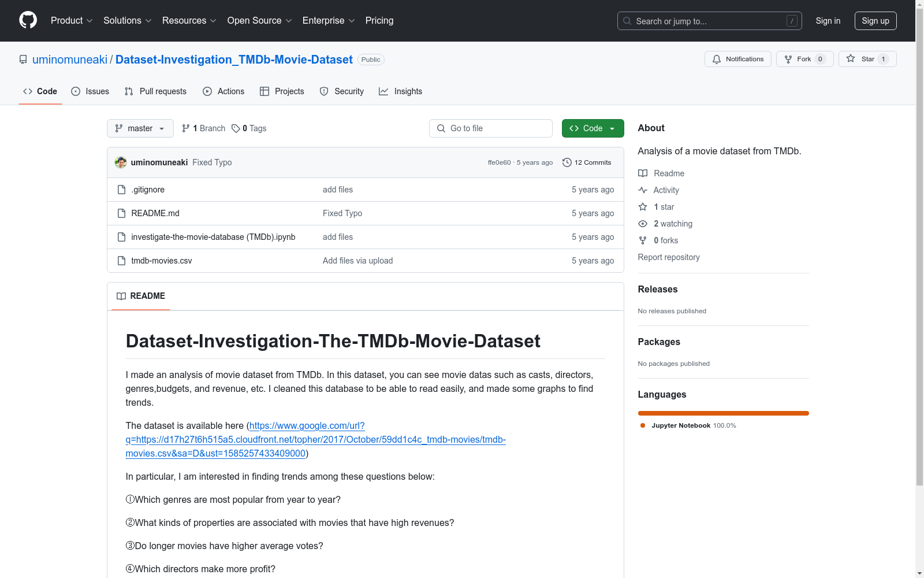The height and width of the screenshot is (578, 924).
Task: Open the Solutions dropdown menu
Action: tap(128, 21)
